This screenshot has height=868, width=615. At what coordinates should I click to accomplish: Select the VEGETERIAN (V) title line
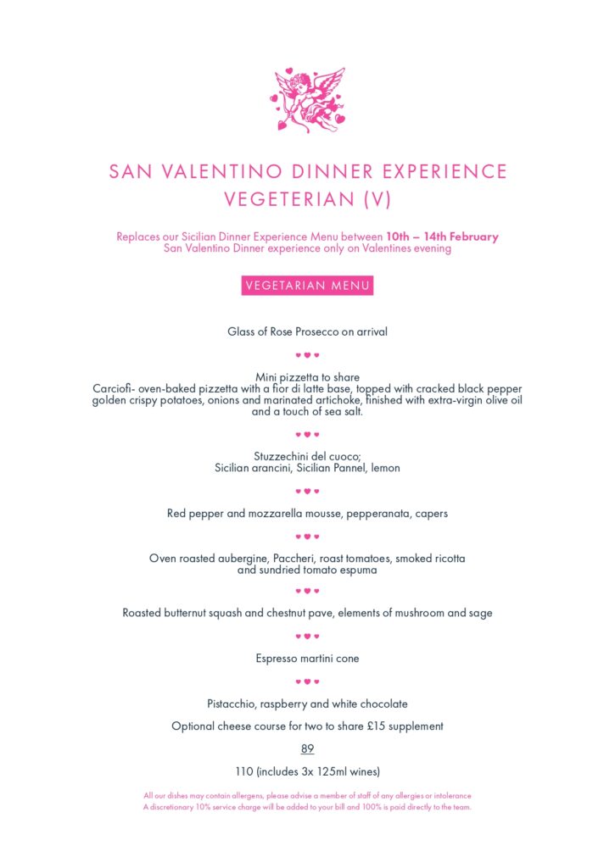[x=307, y=199]
